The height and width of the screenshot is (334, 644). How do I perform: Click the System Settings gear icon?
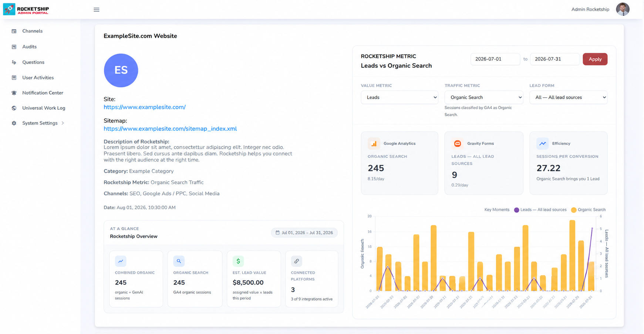point(14,123)
